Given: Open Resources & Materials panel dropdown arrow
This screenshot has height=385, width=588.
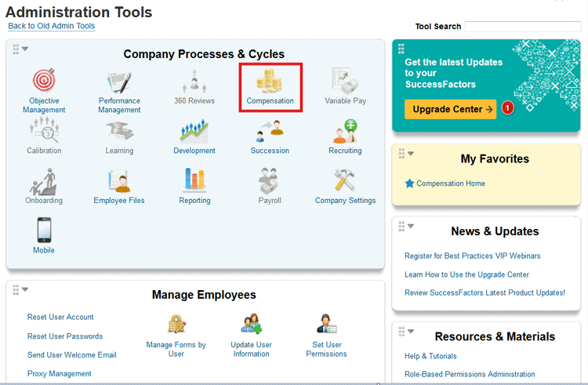Looking at the screenshot, I should pyautogui.click(x=411, y=332).
